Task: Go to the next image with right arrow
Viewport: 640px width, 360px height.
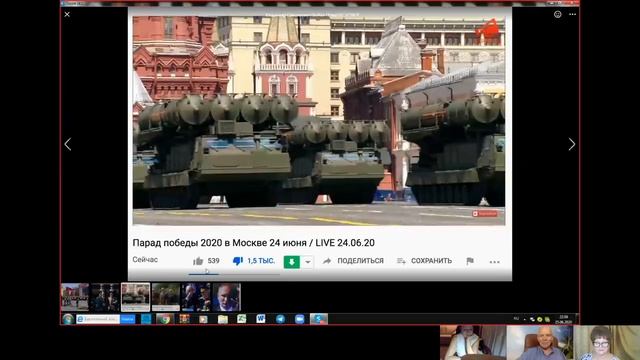Action: 572,144
